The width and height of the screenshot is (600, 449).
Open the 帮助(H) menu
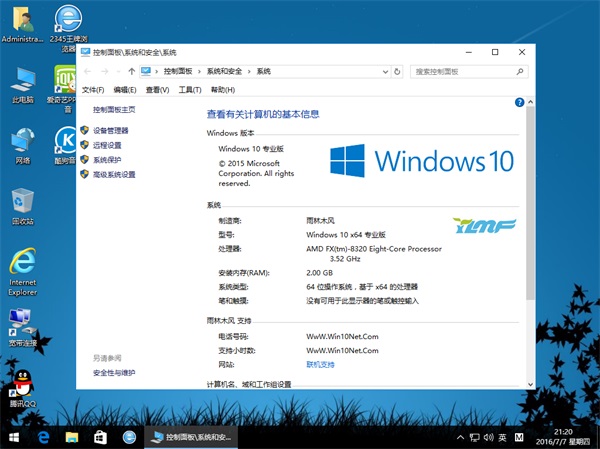223,90
